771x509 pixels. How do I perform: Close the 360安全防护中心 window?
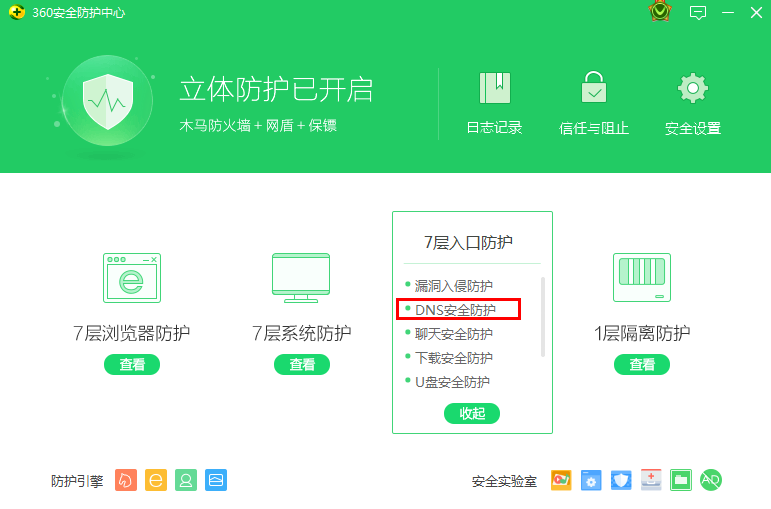point(756,12)
